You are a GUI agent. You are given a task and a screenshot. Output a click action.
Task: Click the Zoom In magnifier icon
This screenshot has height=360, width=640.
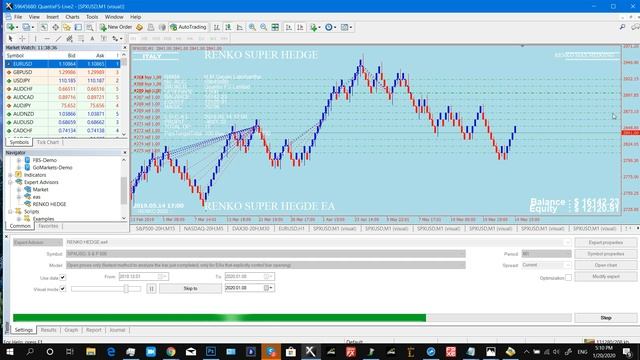[252, 27]
